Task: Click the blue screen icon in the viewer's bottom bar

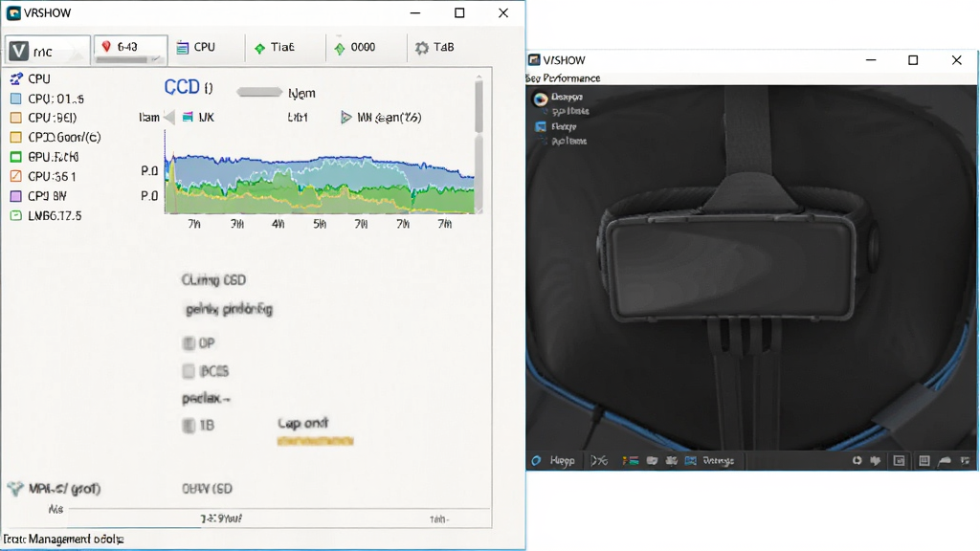Action: (691, 460)
